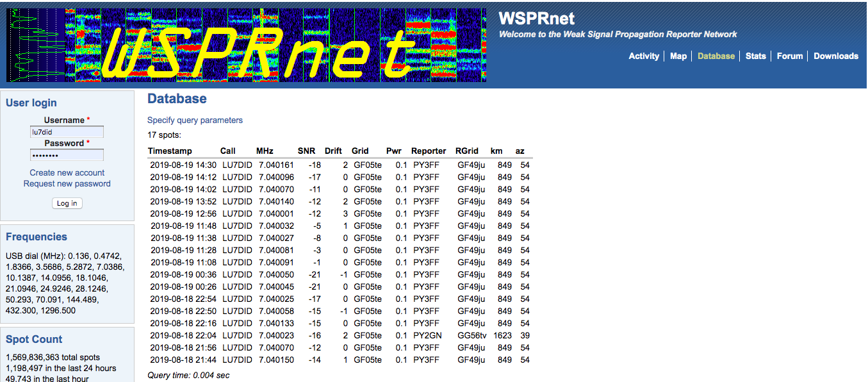The width and height of the screenshot is (868, 382).
Task: Click the MHz column header
Action: tap(265, 151)
